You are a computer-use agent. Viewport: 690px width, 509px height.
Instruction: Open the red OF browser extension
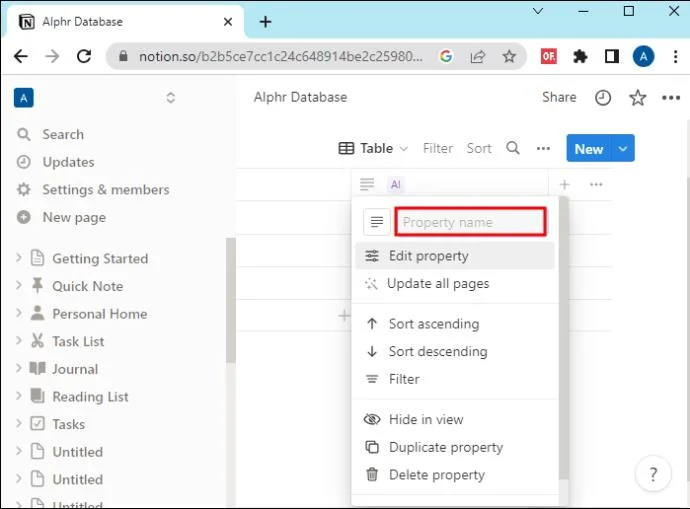[548, 56]
